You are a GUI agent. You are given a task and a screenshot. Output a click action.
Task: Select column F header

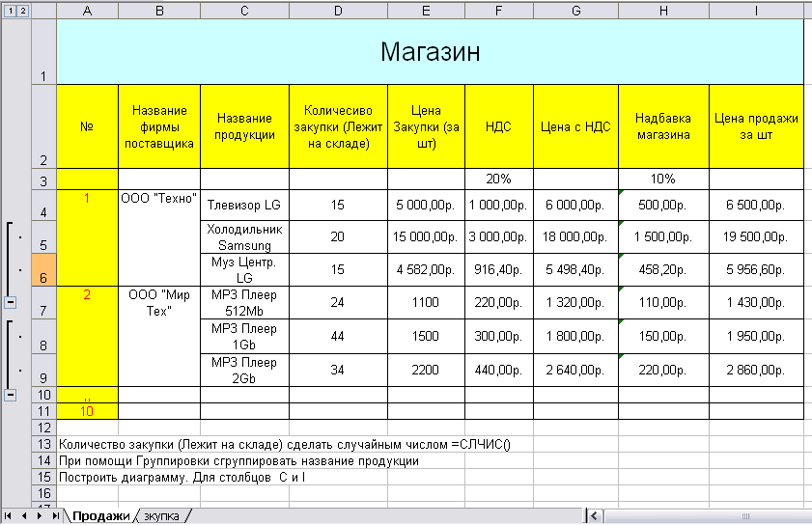tap(499, 11)
